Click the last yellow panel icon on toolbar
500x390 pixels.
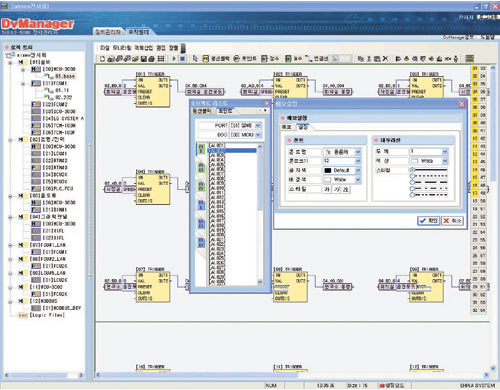click(469, 59)
